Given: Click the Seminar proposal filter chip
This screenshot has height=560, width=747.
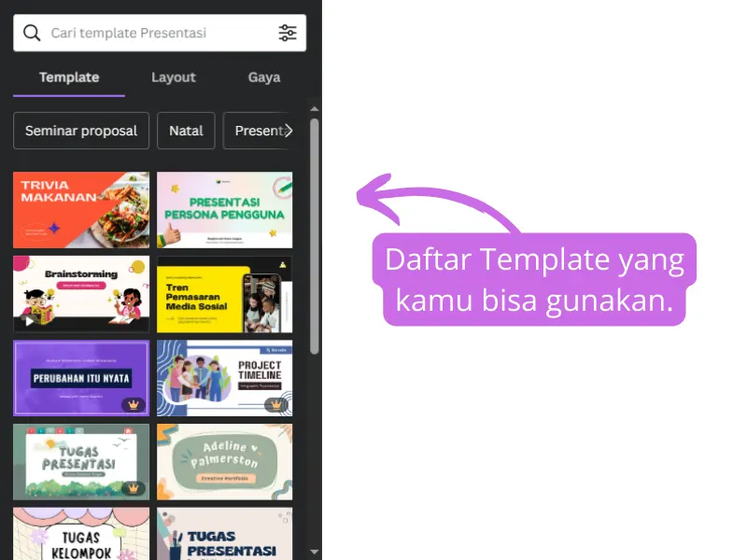Looking at the screenshot, I should coord(81,131).
